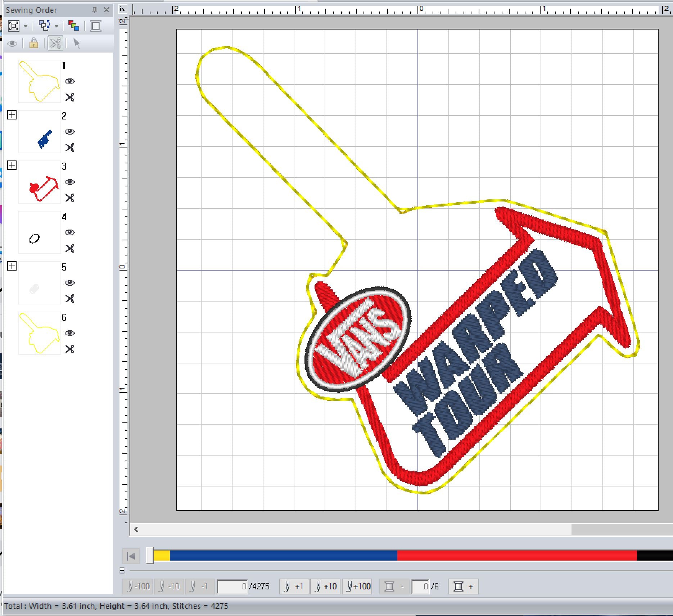Click the thread spool icon in the toolbar
The height and width of the screenshot is (616, 673).
[96, 26]
